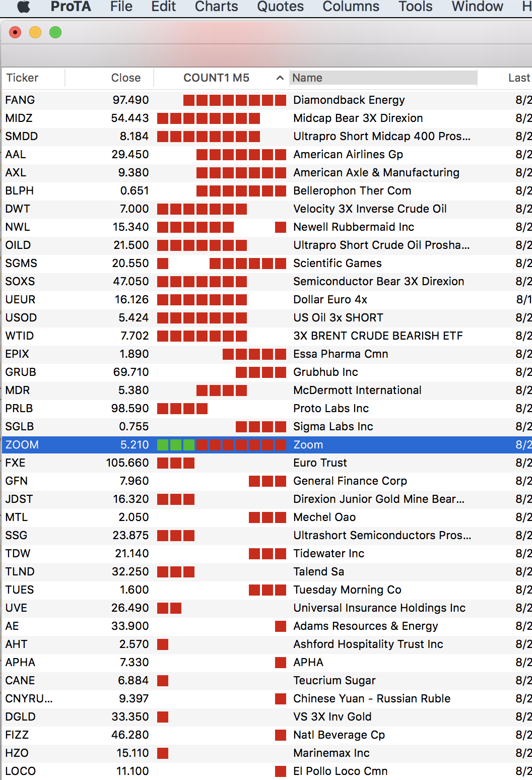This screenshot has height=780, width=532.
Task: Click the EPIX ticker
Action: (x=17, y=354)
